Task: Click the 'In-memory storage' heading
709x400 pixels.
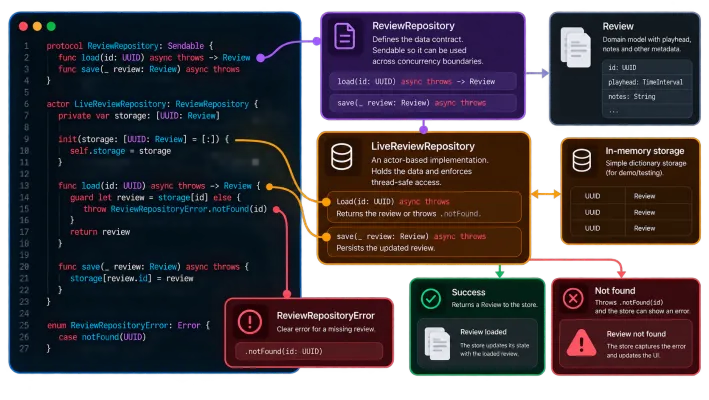Action: (644, 151)
